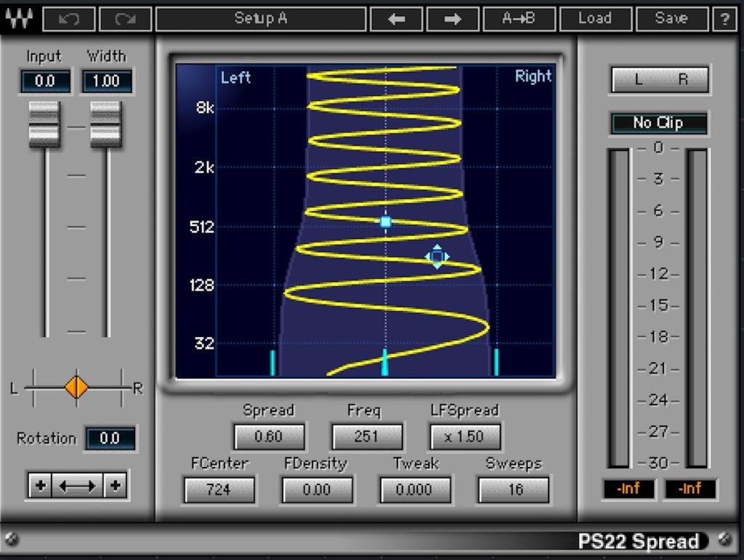This screenshot has height=560, width=744.
Task: Redo change with the redo arrow icon
Action: click(x=124, y=19)
